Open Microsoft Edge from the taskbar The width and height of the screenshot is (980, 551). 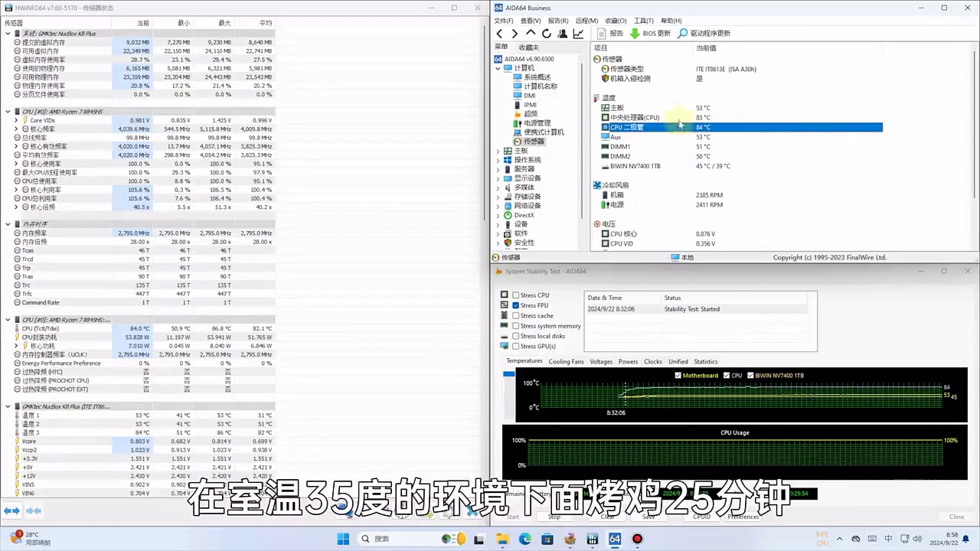coord(525,539)
